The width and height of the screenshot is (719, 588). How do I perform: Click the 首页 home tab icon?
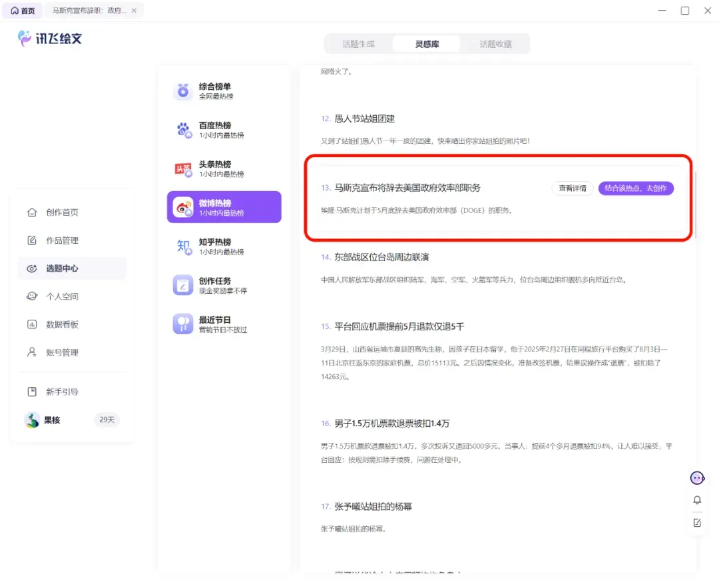(15, 11)
